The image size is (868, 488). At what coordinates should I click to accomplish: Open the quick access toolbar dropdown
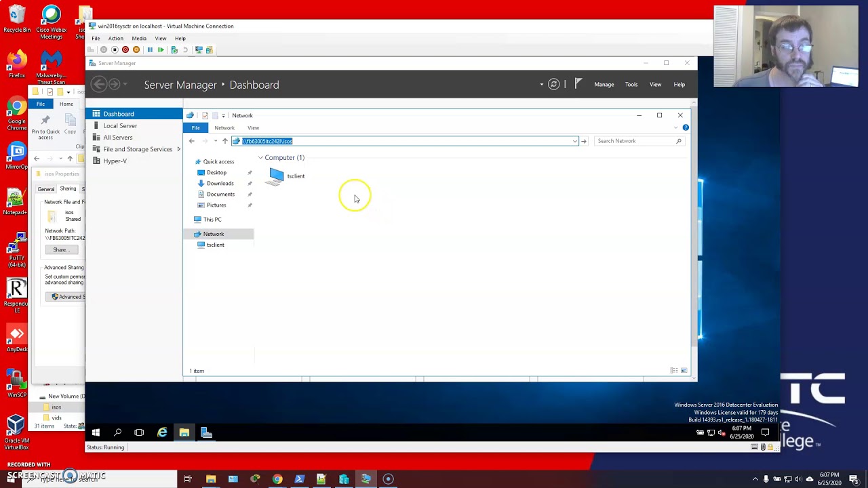[x=223, y=116]
